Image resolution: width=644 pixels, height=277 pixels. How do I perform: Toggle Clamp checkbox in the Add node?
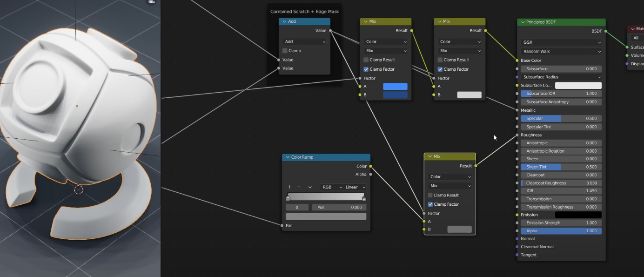tap(285, 51)
